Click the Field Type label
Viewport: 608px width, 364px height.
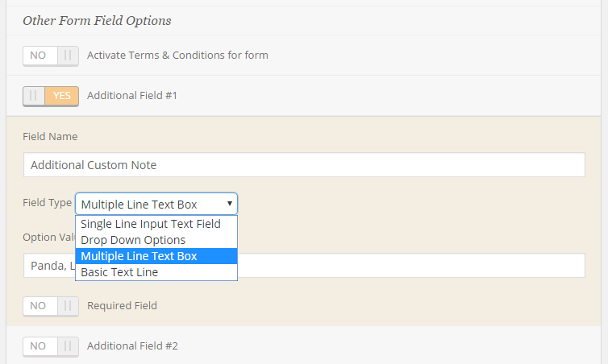(x=48, y=203)
